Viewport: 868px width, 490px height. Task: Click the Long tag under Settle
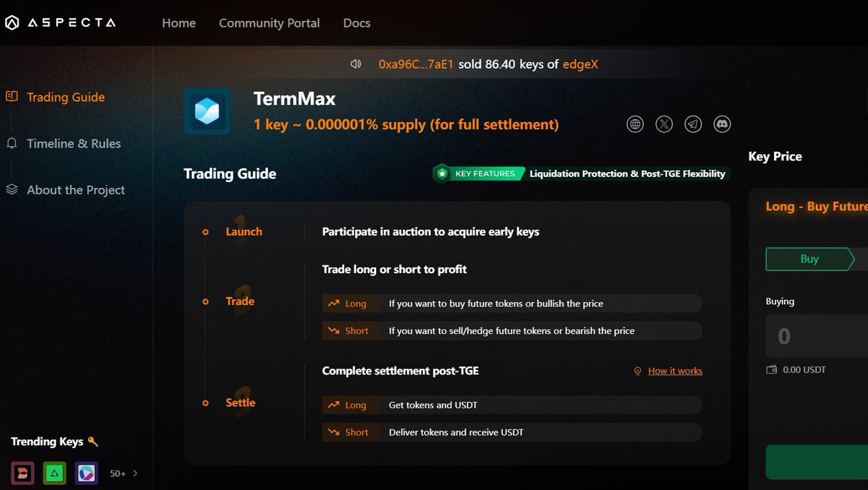(351, 405)
